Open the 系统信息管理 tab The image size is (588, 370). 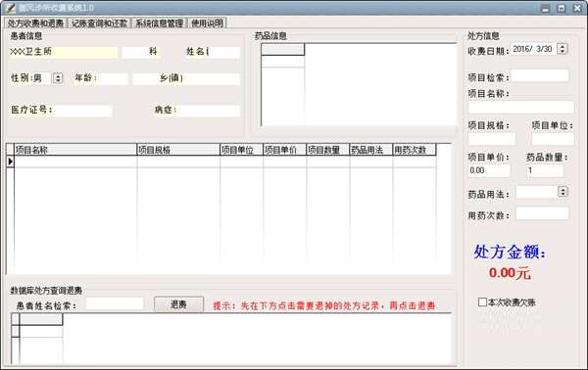coord(159,23)
